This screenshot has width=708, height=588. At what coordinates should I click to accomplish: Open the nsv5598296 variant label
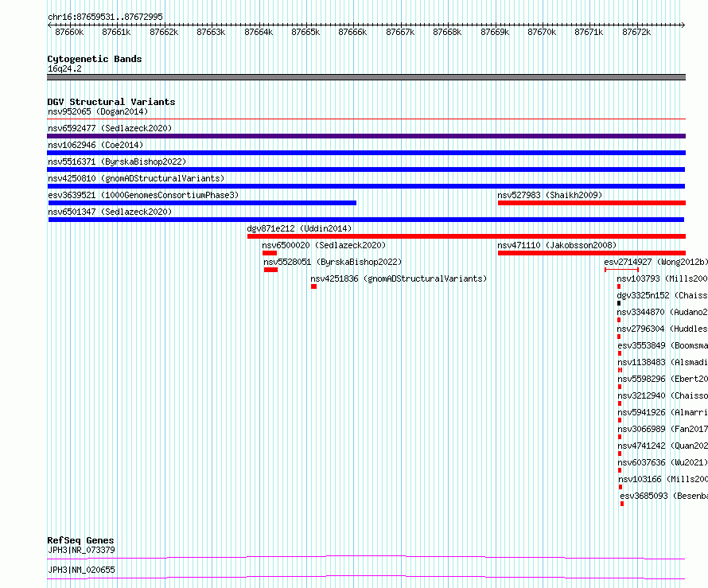point(663,379)
